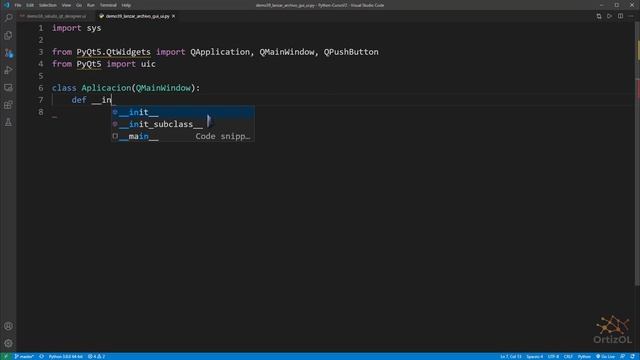
Task: Open the Explorer view in the activity bar
Action: point(8,36)
